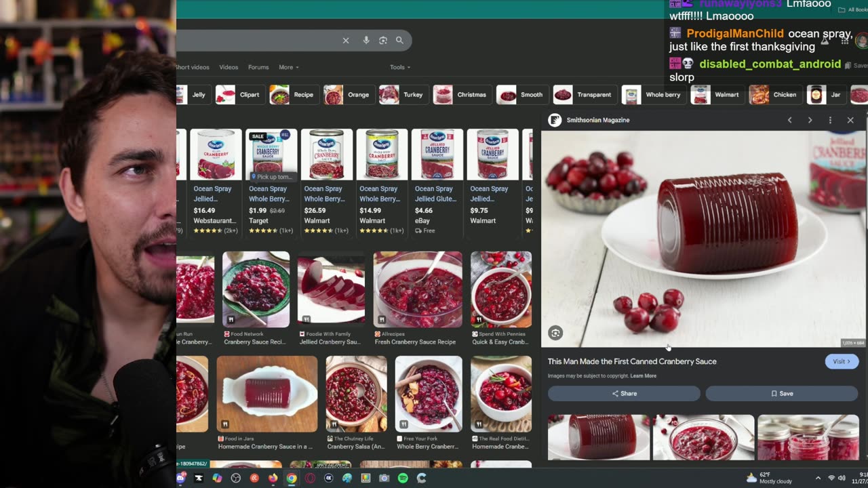Click the image search input field
Image resolution: width=868 pixels, height=488 pixels.
[x=258, y=41]
